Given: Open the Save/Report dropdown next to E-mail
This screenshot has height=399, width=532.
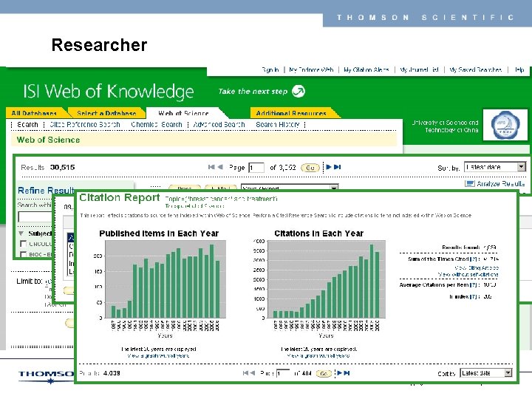Looking at the screenshot, I should (x=290, y=187).
